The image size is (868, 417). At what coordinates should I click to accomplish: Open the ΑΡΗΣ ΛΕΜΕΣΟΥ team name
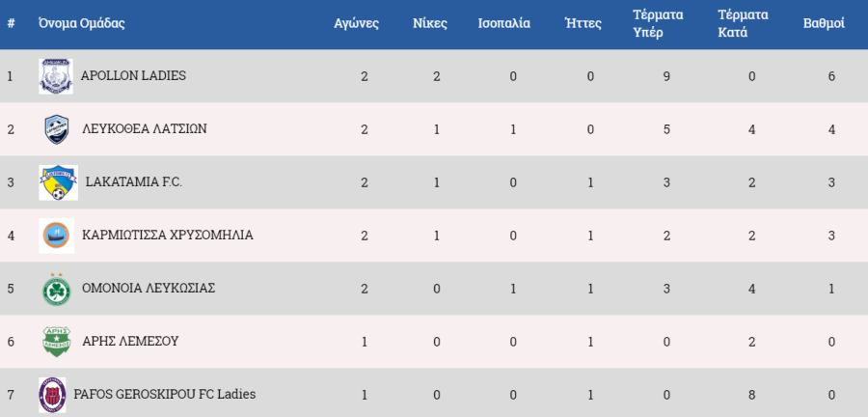130,342
